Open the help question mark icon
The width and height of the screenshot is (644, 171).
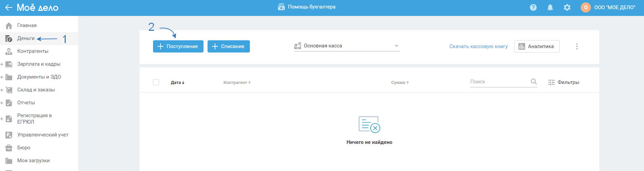point(533,7)
